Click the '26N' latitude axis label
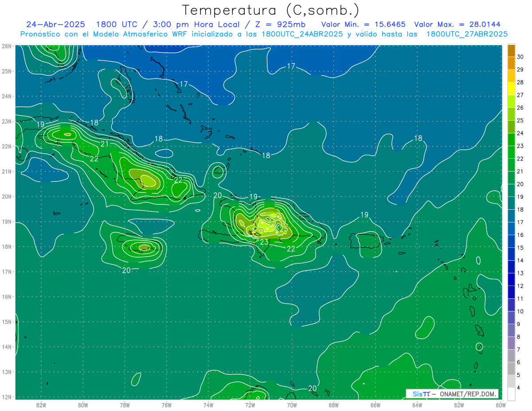Screen dimensions: 532x411 pos(6,46)
